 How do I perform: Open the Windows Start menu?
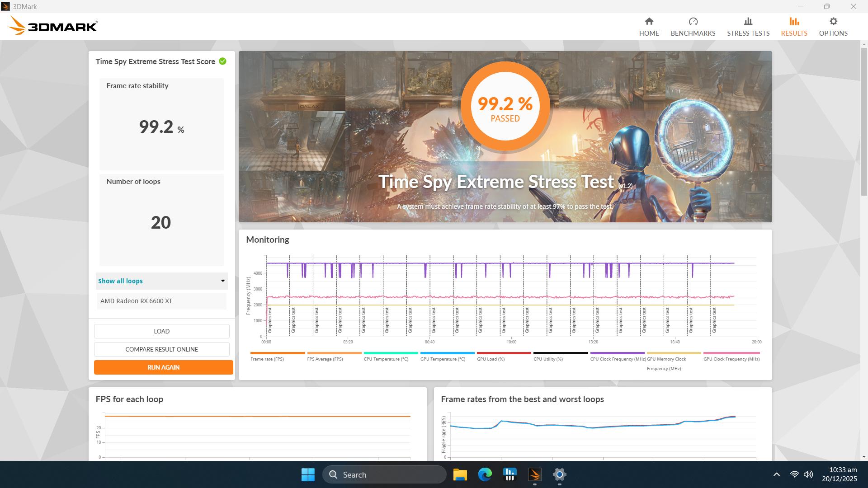(x=308, y=474)
